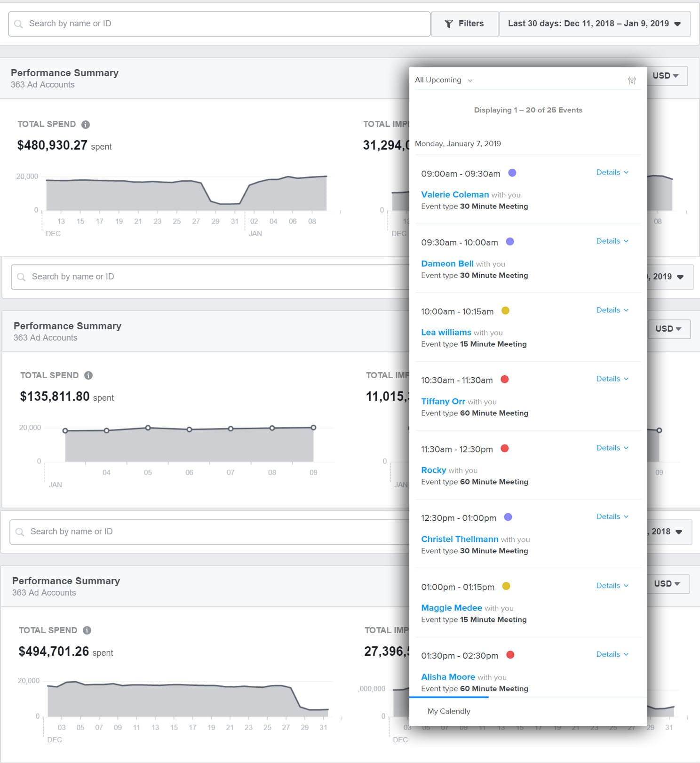Image resolution: width=700 pixels, height=763 pixels.
Task: Click the purple dot on the 09:00am event
Action: pos(512,173)
